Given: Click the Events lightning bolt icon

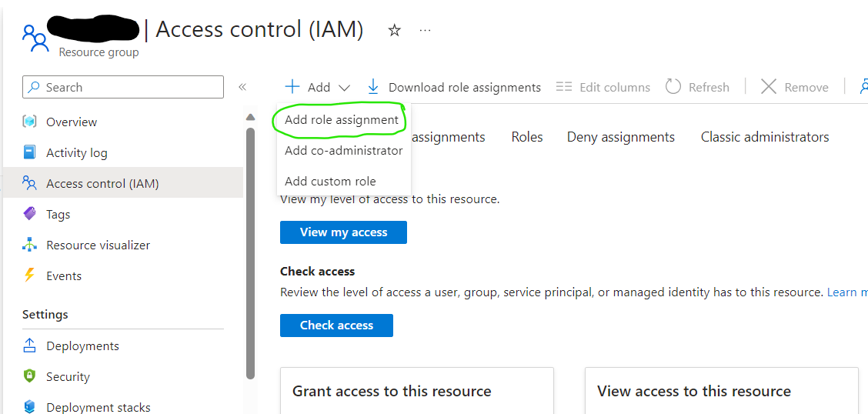Looking at the screenshot, I should pyautogui.click(x=29, y=275).
